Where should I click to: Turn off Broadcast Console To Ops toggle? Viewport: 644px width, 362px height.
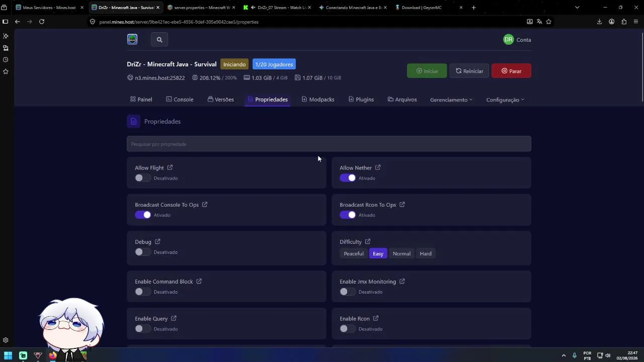(x=143, y=215)
